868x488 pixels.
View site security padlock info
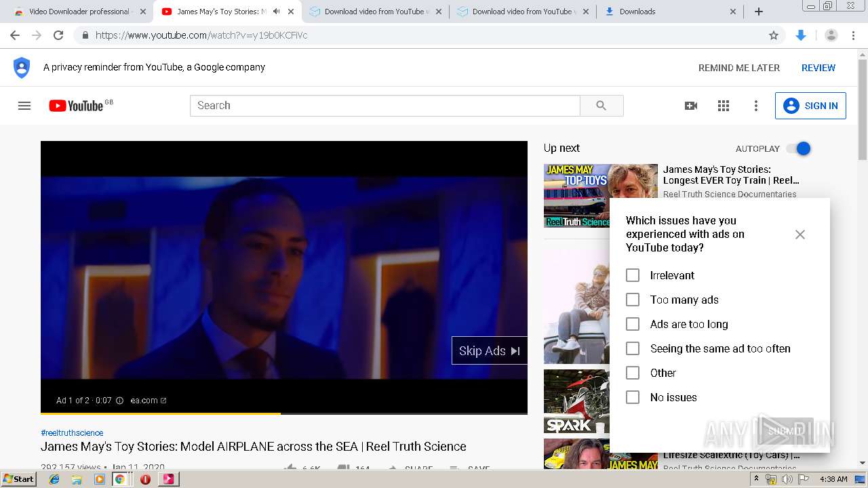[85, 35]
